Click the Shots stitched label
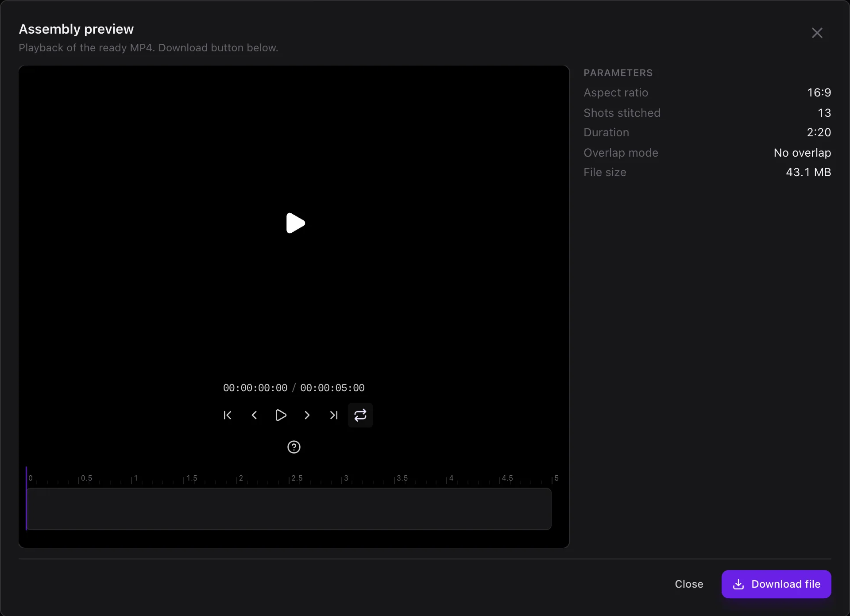The image size is (850, 616). coord(622,113)
